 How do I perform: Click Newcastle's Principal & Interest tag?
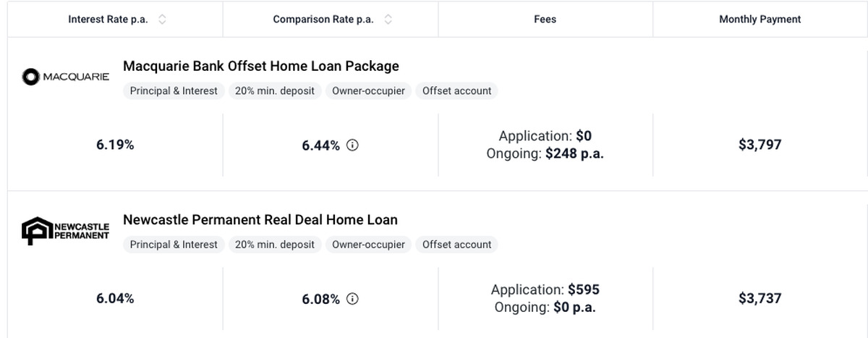pyautogui.click(x=174, y=245)
